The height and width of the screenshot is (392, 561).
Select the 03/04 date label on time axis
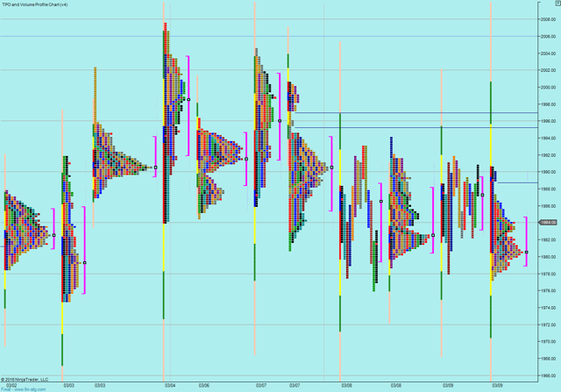point(170,384)
